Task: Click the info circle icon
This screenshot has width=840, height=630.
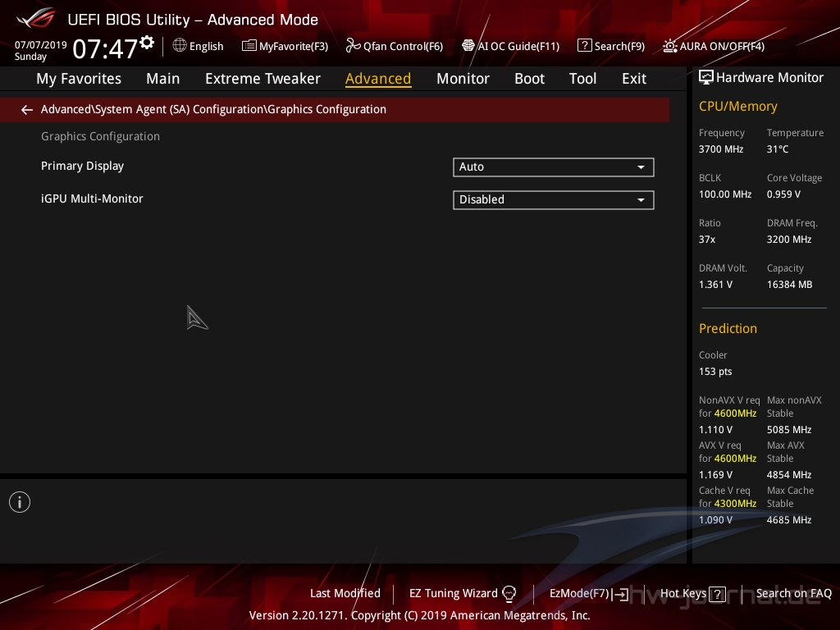Action: pos(20,502)
